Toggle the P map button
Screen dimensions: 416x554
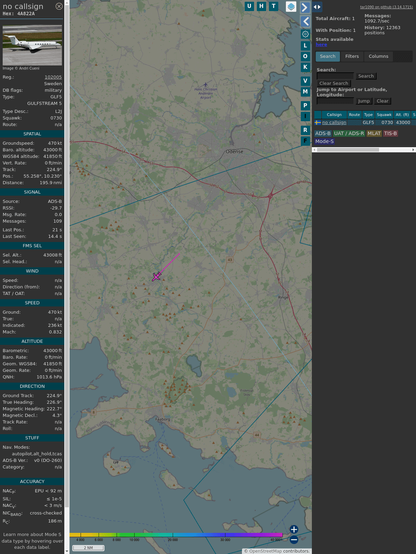coord(305,105)
